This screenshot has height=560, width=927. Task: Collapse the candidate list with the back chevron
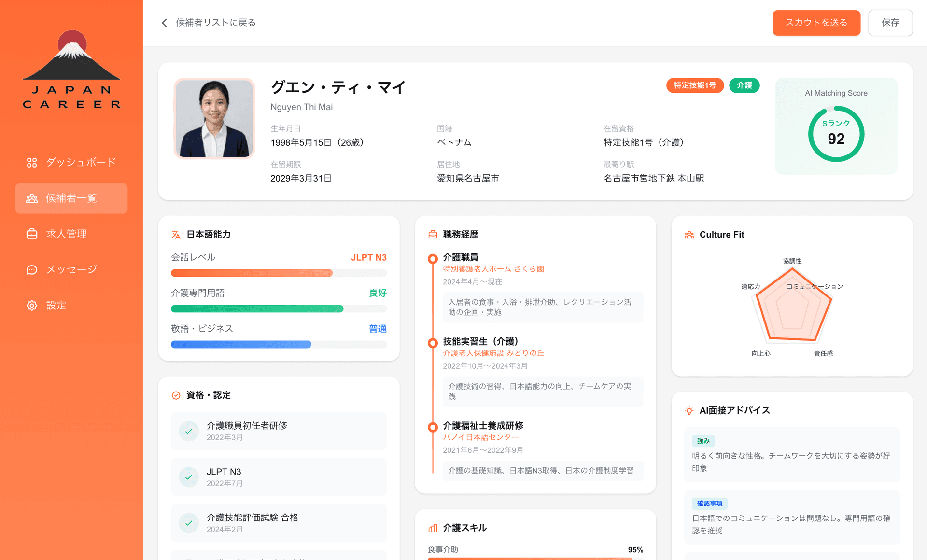(163, 23)
